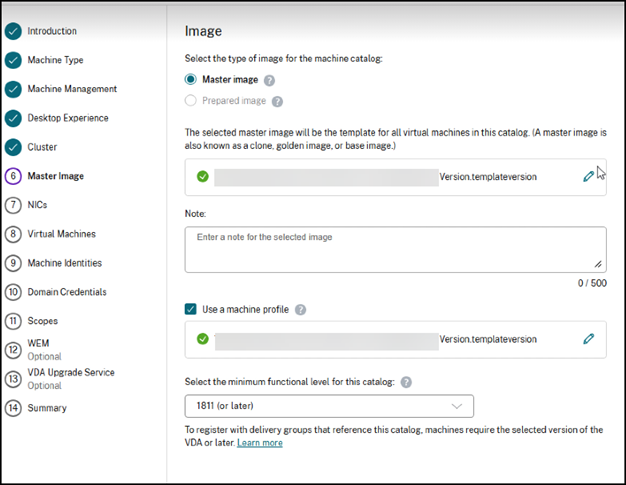Click the note text field for selected image
Viewport: 626px width, 485px height.
(395, 249)
